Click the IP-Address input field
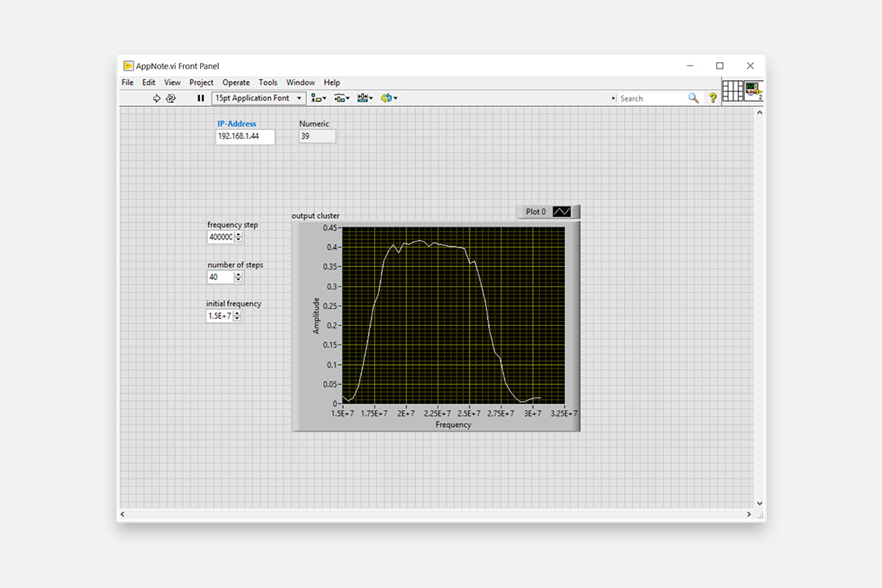Screen dimensions: 882x588 tap(244, 136)
